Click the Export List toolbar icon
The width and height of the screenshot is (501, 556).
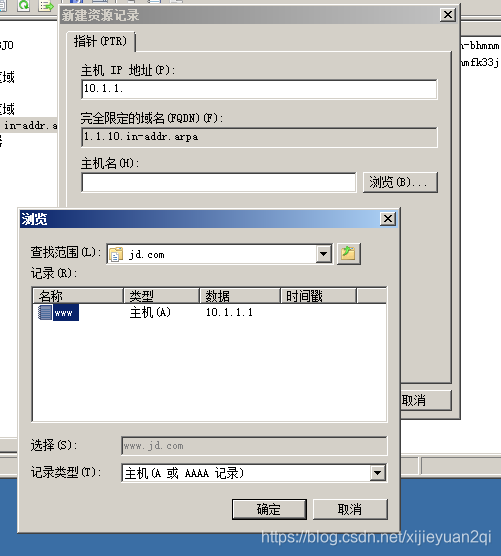point(46,5)
